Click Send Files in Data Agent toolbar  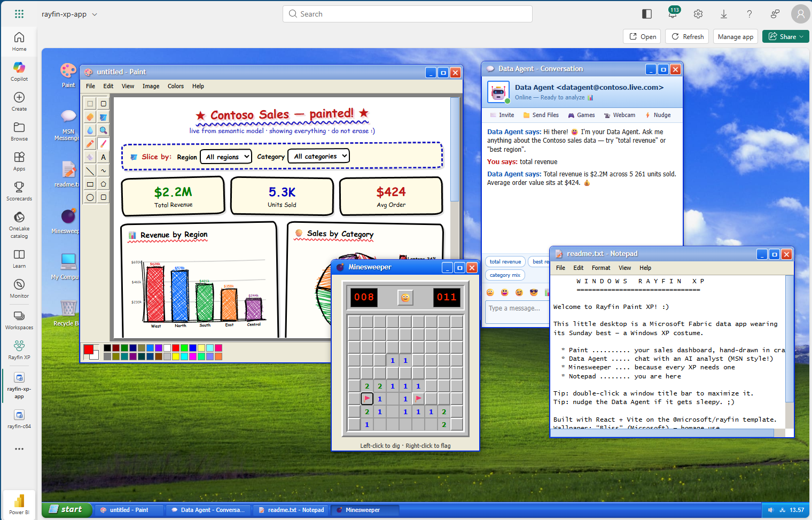[x=541, y=115]
